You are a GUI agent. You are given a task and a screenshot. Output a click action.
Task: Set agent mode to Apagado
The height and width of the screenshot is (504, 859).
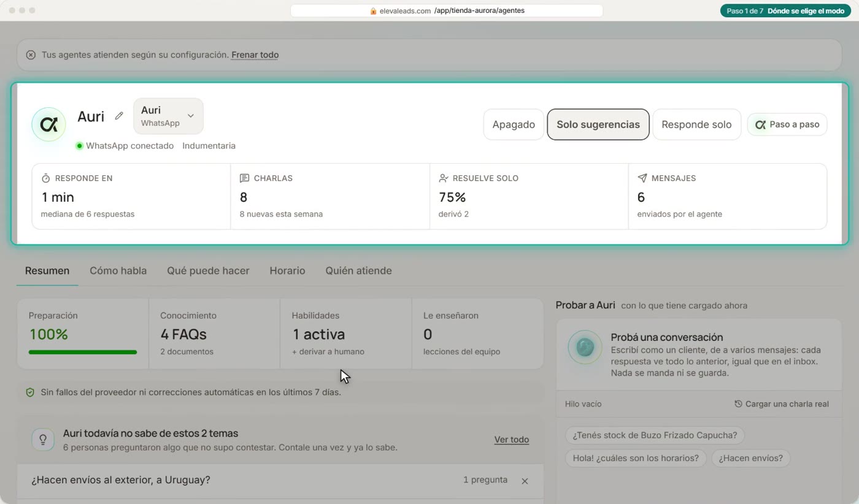514,124
